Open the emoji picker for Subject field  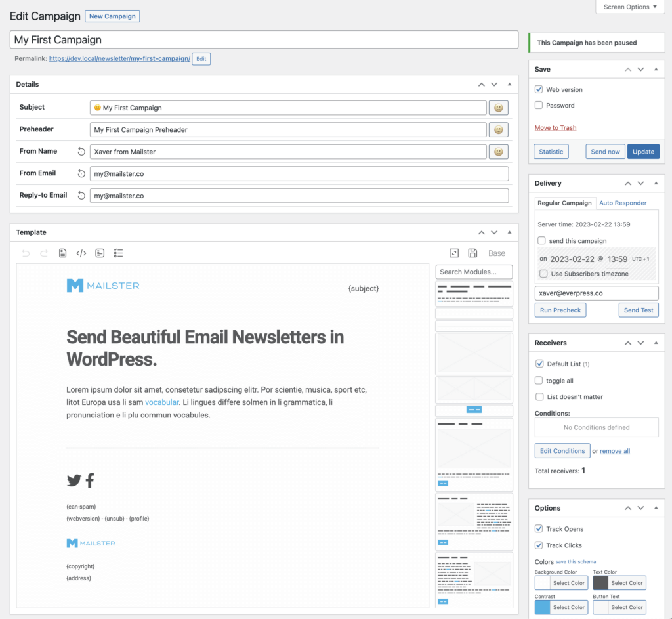pos(499,108)
